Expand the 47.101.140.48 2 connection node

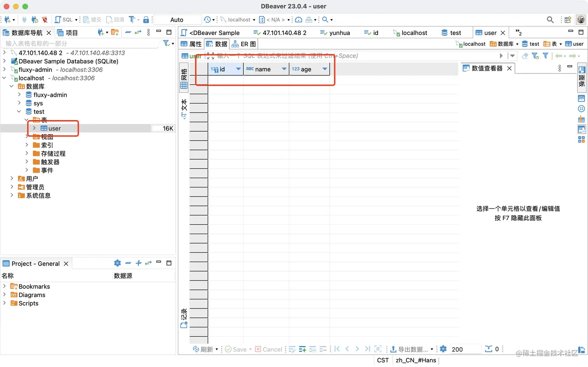click(x=4, y=52)
